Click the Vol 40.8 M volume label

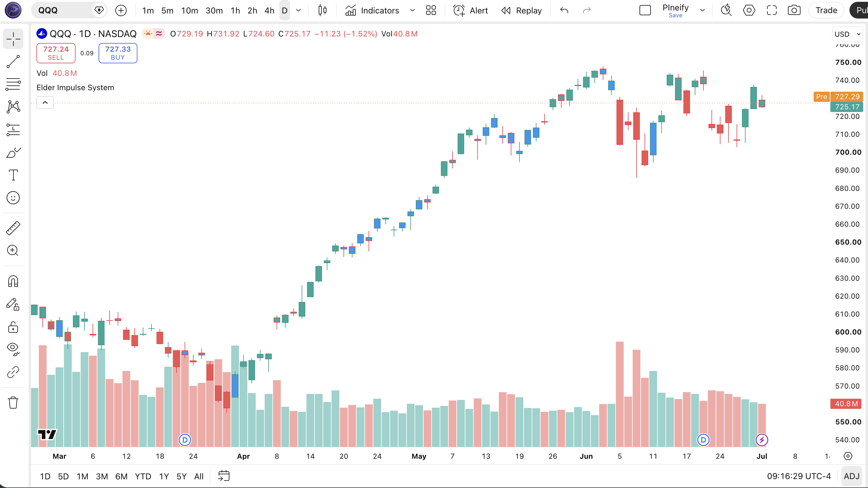click(x=57, y=73)
